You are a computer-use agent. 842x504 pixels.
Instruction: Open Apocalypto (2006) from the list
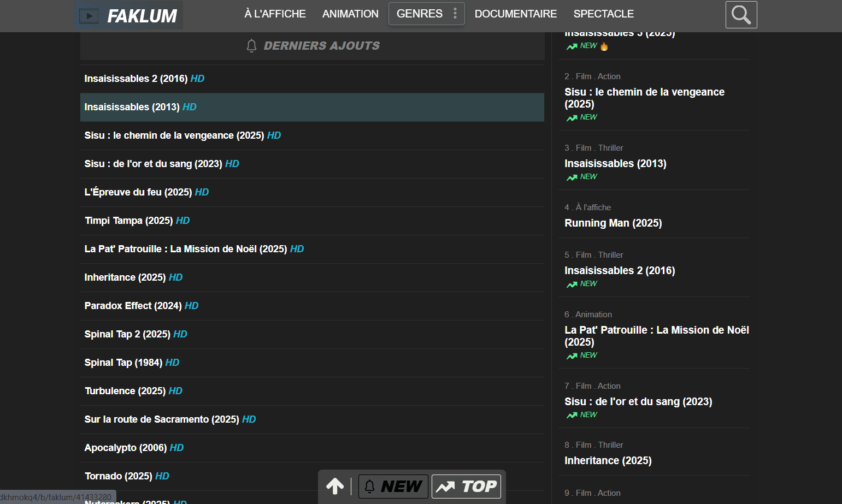point(125,448)
